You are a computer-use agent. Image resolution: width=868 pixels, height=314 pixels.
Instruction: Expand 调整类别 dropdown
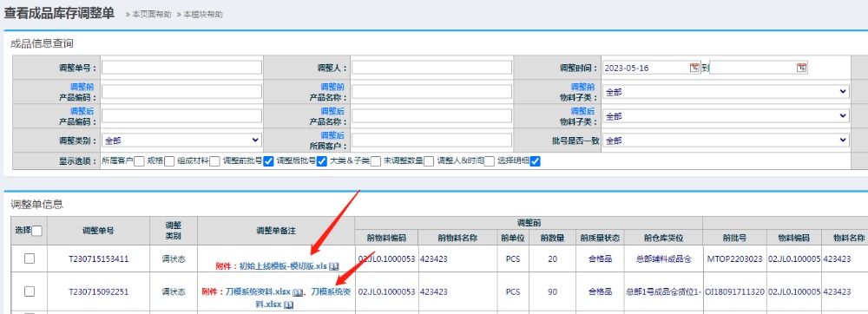[181, 141]
